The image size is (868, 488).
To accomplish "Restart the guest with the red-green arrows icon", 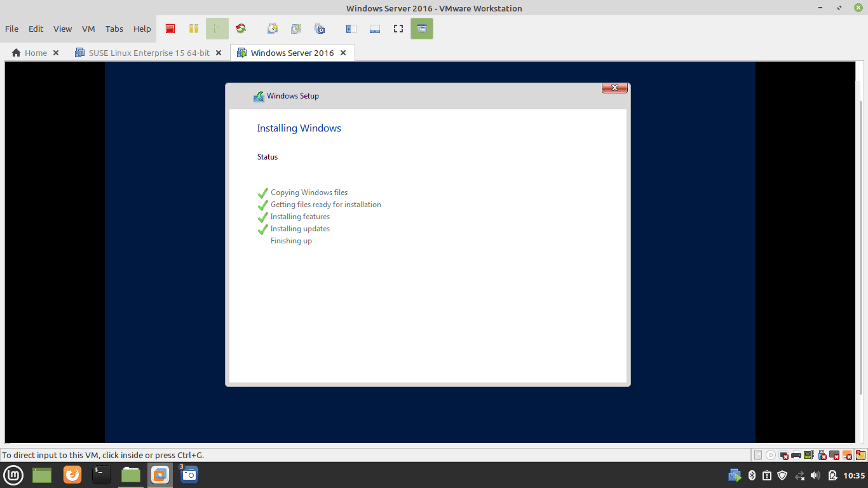I will pyautogui.click(x=241, y=29).
